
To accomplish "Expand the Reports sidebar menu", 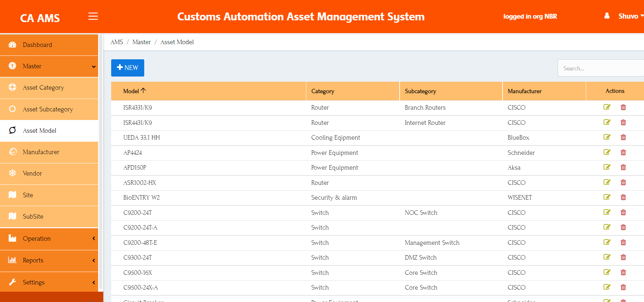I will click(49, 260).
